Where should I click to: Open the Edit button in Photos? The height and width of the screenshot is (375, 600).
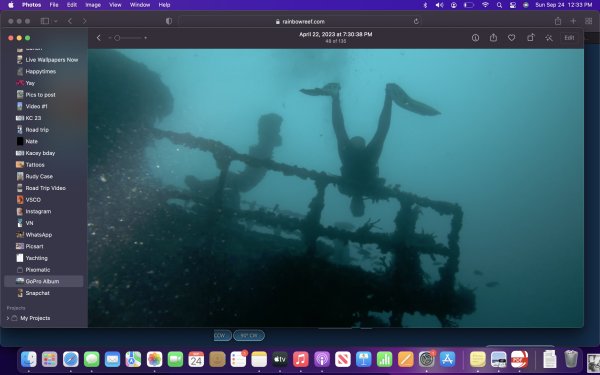tap(569, 38)
